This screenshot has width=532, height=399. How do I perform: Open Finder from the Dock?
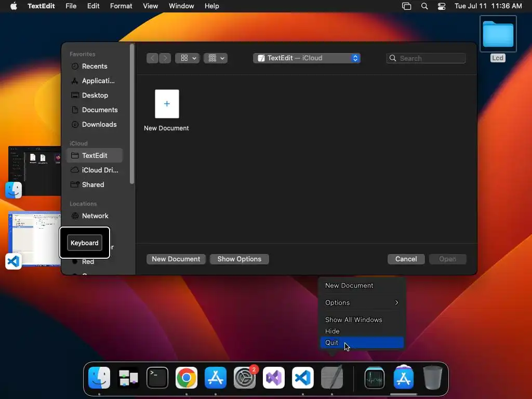(x=99, y=378)
